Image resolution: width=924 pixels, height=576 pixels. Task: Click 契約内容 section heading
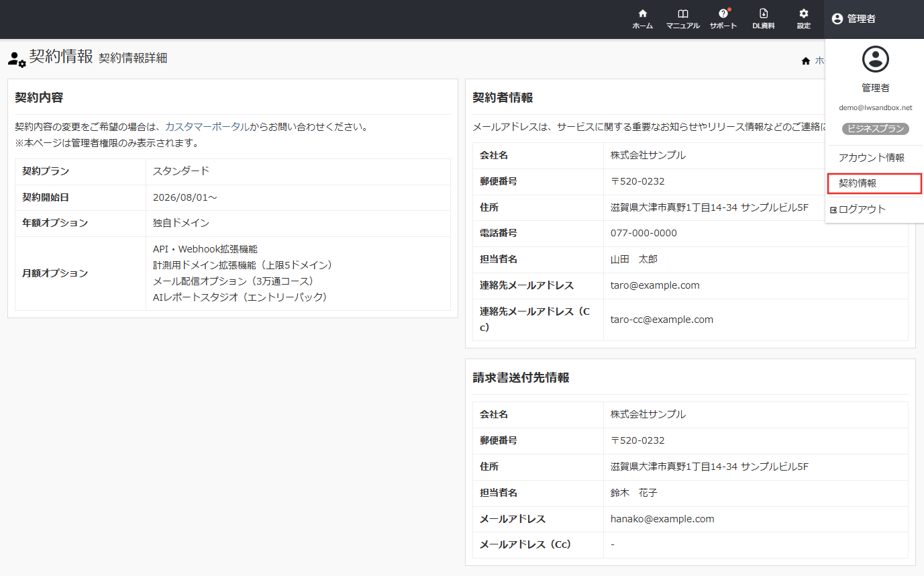39,97
